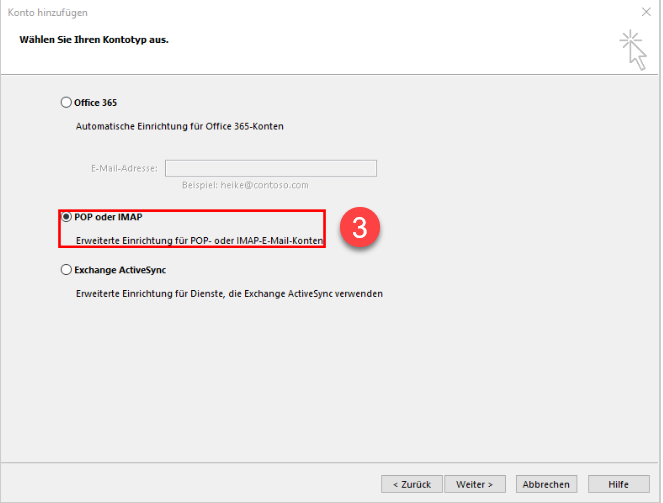
Task: Choose the POP oder IMAP radio circle
Action: pyautogui.click(x=67, y=216)
